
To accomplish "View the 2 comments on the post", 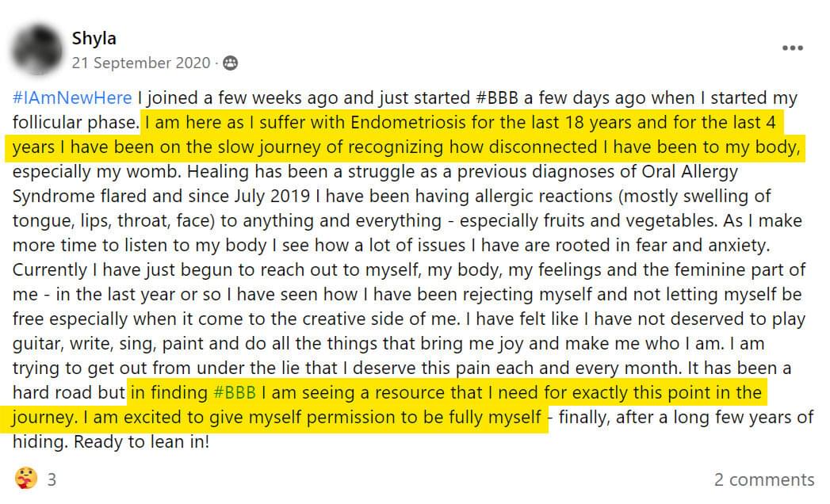I will click(764, 479).
